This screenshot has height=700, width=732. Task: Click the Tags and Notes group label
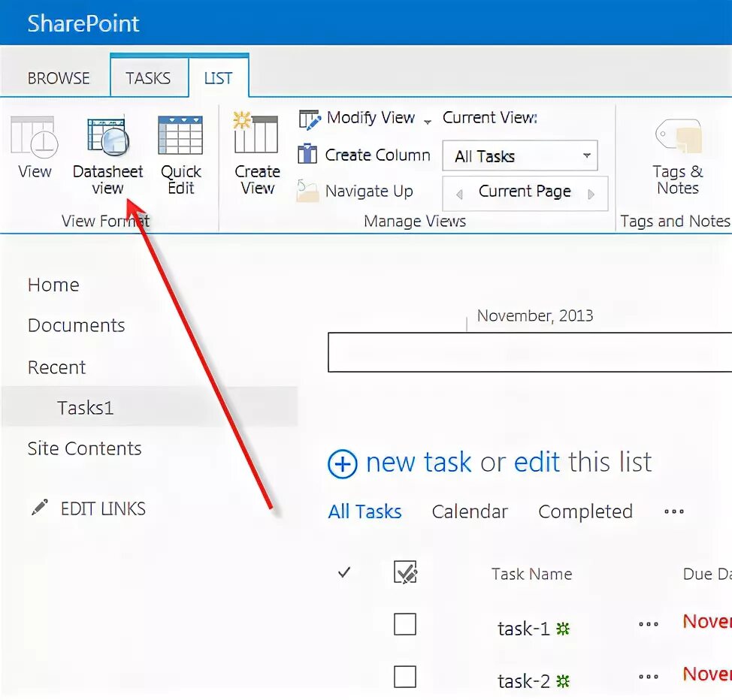675,221
